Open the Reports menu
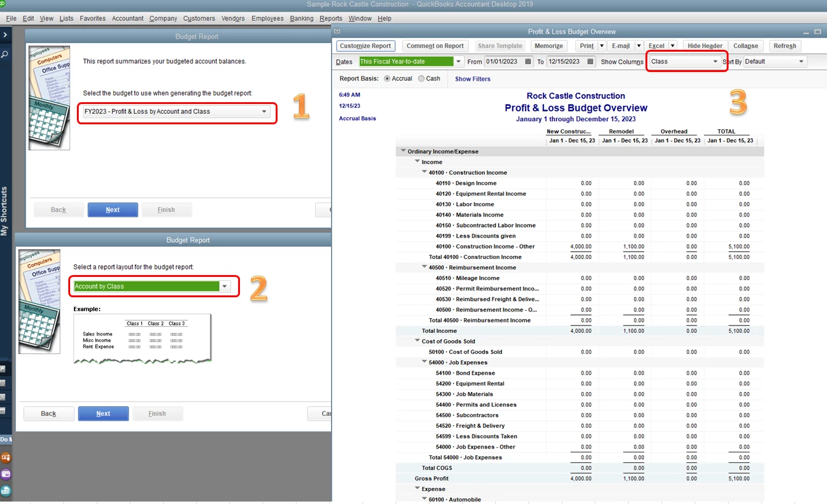This screenshot has width=827, height=504. pos(331,18)
